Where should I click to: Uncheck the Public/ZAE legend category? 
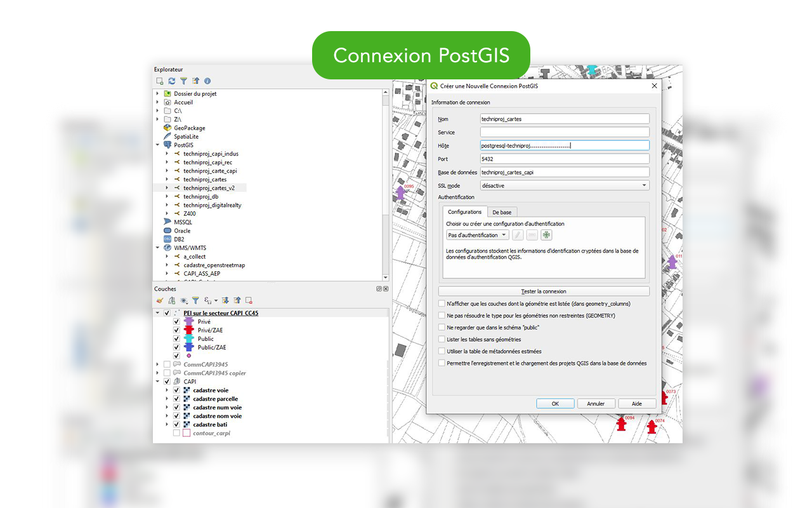pyautogui.click(x=176, y=347)
